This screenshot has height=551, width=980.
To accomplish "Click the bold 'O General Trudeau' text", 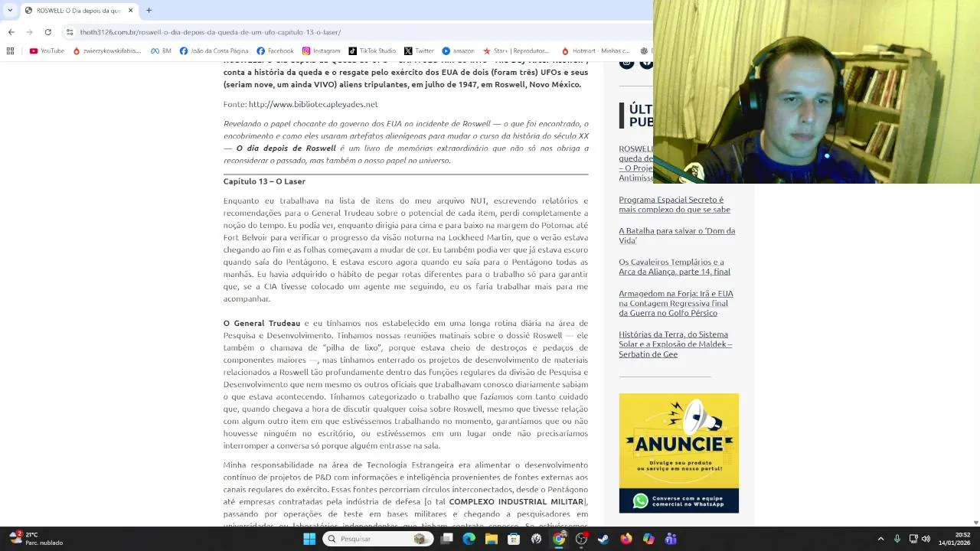I will click(x=262, y=324).
